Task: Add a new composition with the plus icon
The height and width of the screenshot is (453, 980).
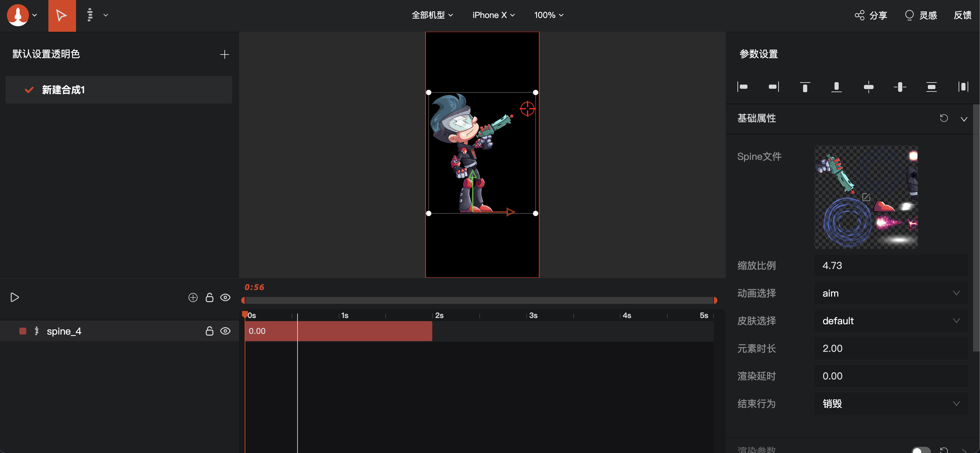Action: 224,54
